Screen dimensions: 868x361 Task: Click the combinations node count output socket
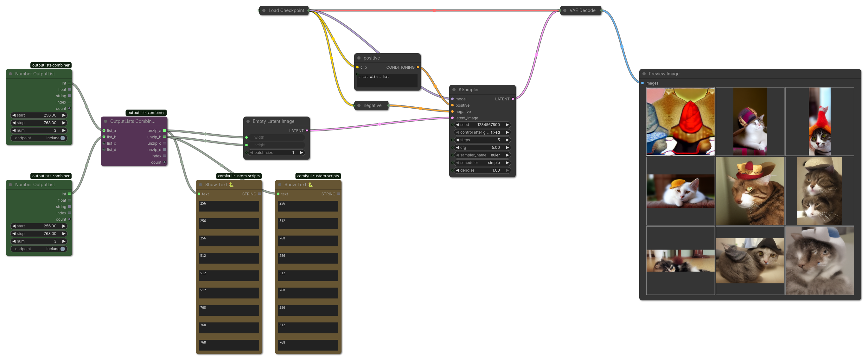[x=164, y=162]
